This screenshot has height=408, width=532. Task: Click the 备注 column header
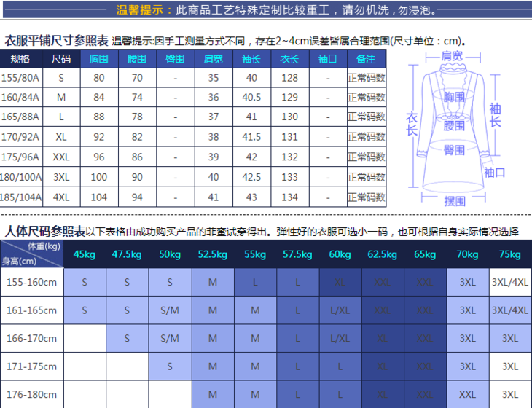click(x=366, y=59)
